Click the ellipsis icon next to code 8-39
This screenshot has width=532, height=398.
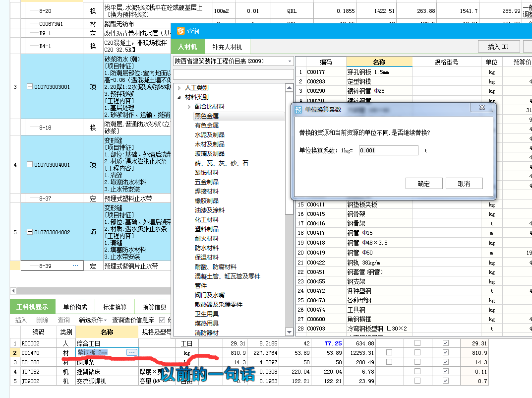(x=75, y=265)
